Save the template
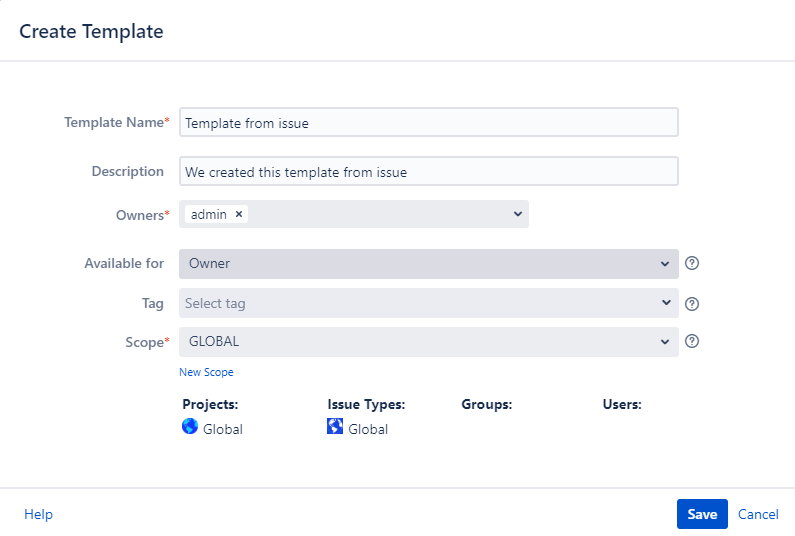 coord(702,514)
